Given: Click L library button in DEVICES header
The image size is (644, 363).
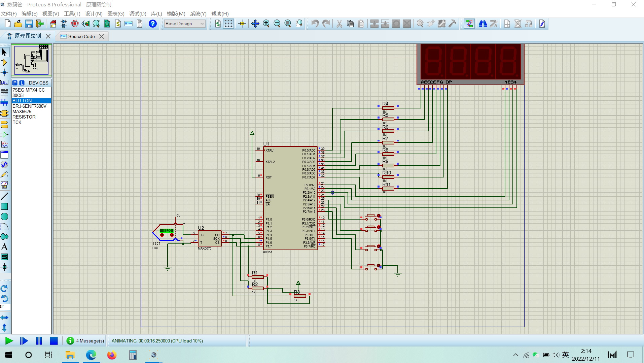Looking at the screenshot, I should click(x=22, y=83).
